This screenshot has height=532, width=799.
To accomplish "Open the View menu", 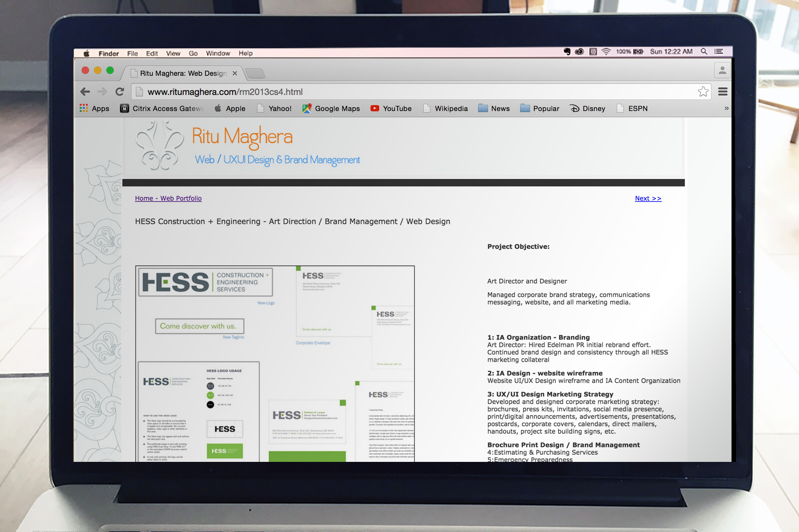I will 173,53.
